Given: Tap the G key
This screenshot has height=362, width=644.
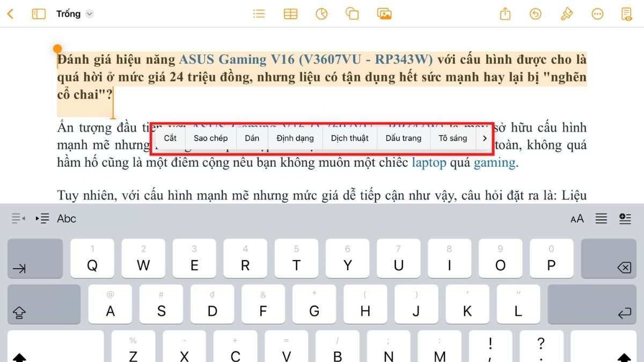Looking at the screenshot, I should 314,304.
